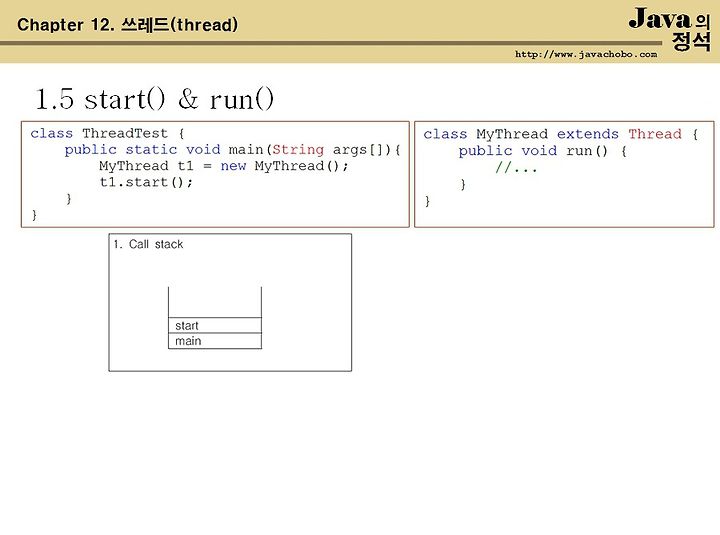
Task: Click 'class MyThread extends Thread {' line
Action: 561,134
